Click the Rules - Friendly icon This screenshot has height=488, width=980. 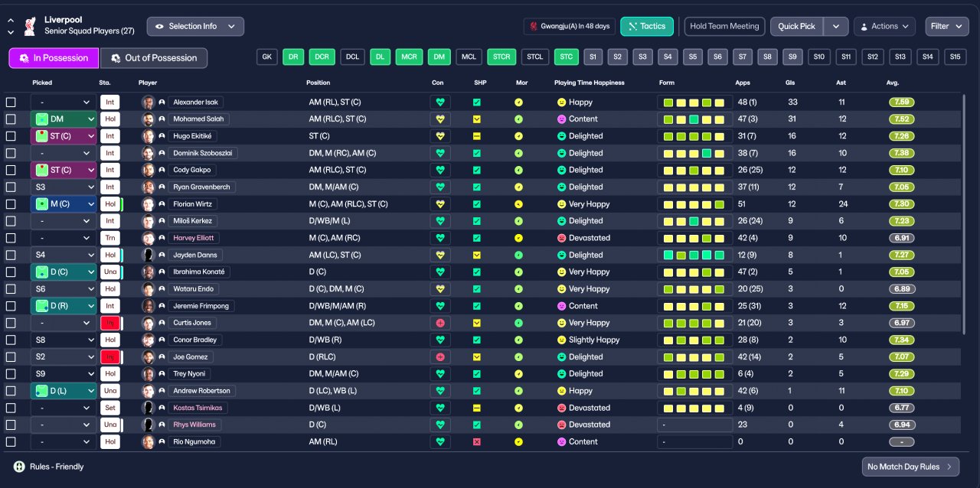pos(19,466)
